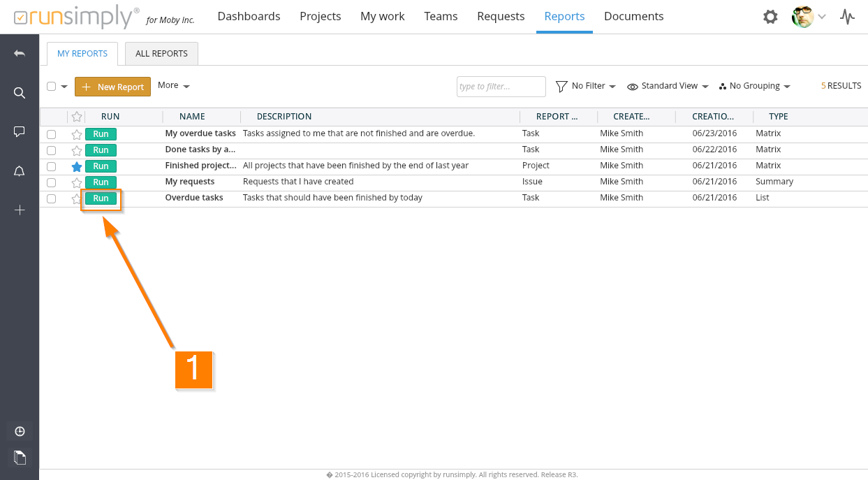Expand the No Grouping dropdown
868x480 pixels.
pos(754,86)
